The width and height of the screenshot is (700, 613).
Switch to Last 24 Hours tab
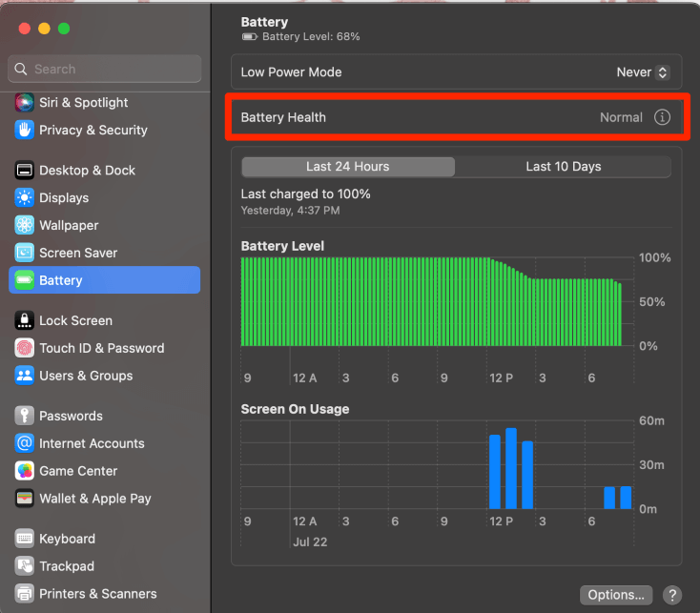click(348, 167)
